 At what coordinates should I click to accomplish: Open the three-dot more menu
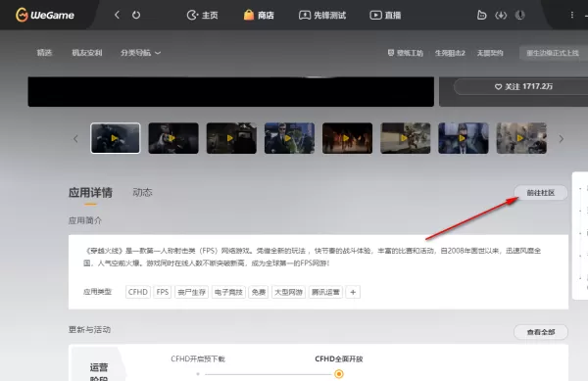click(x=572, y=15)
